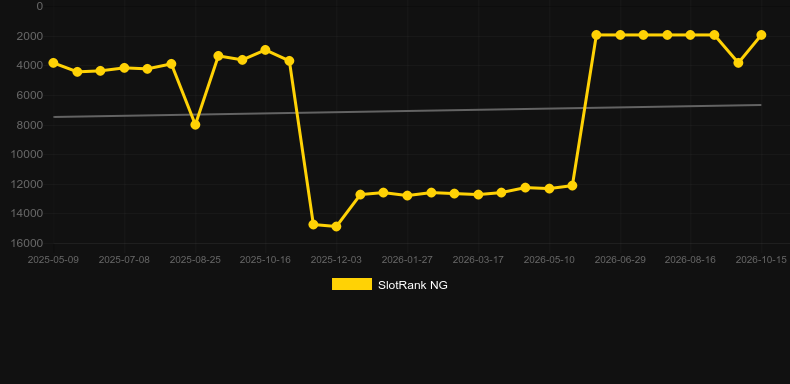Select the data point above 2025-07-08

(124, 68)
